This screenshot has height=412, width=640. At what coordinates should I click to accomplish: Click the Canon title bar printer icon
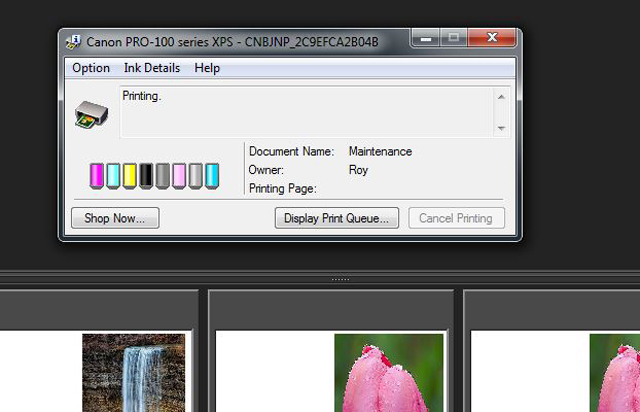tap(74, 42)
